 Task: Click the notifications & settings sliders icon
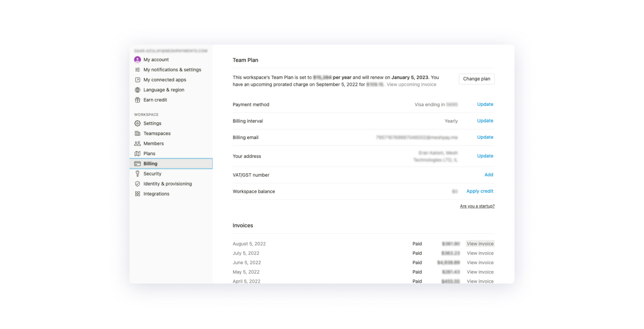pos(137,70)
